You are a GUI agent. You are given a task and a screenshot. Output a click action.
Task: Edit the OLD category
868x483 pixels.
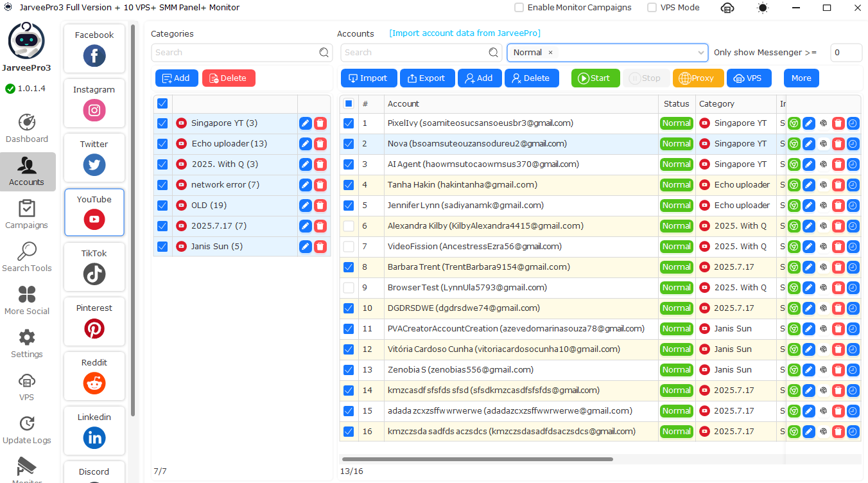point(306,206)
